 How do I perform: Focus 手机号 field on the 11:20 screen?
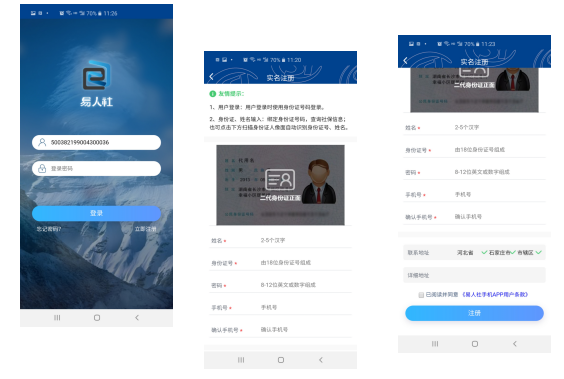coord(280,307)
